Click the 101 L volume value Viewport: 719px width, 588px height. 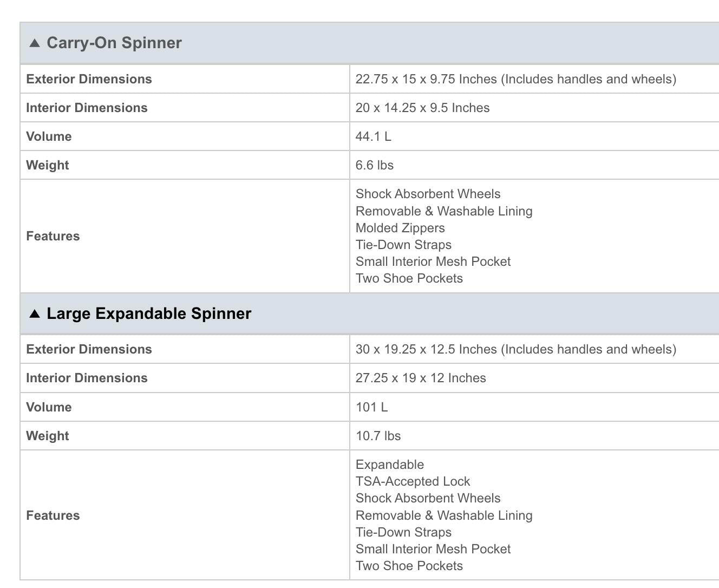pos(371,407)
